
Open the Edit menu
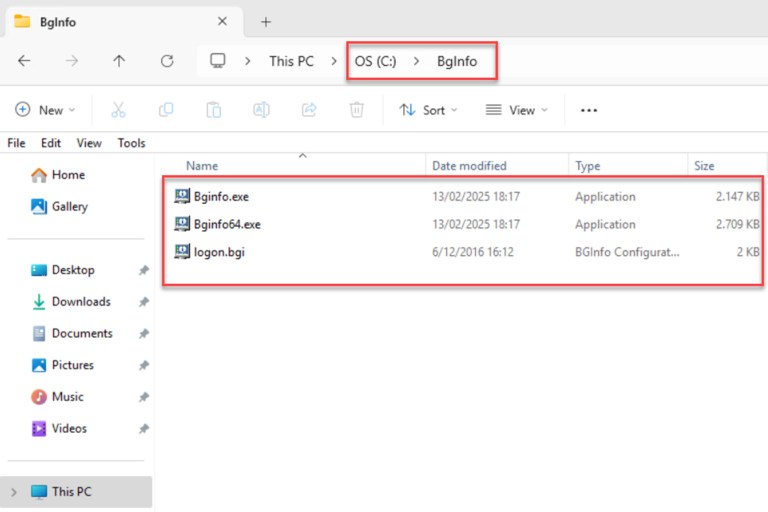click(x=51, y=143)
